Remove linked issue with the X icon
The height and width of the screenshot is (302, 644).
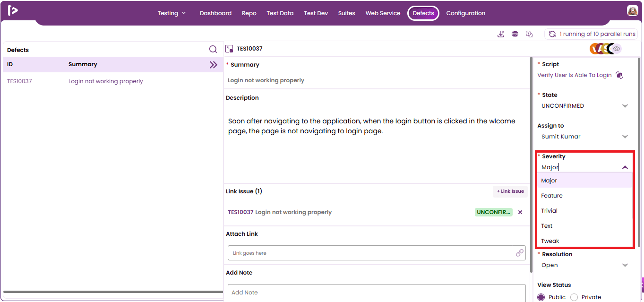[x=520, y=212]
